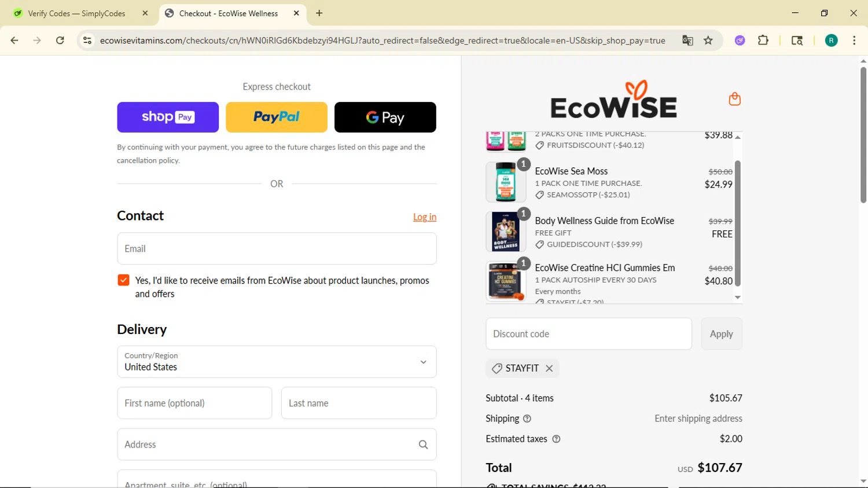868x488 pixels.
Task: Click the page scrollbar down arrow
Action: tap(863, 482)
